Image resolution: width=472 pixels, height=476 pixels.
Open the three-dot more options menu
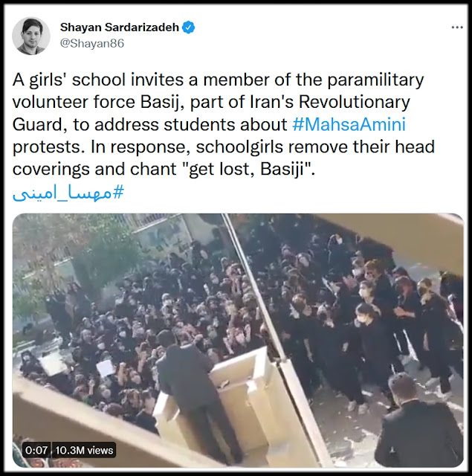(x=457, y=28)
